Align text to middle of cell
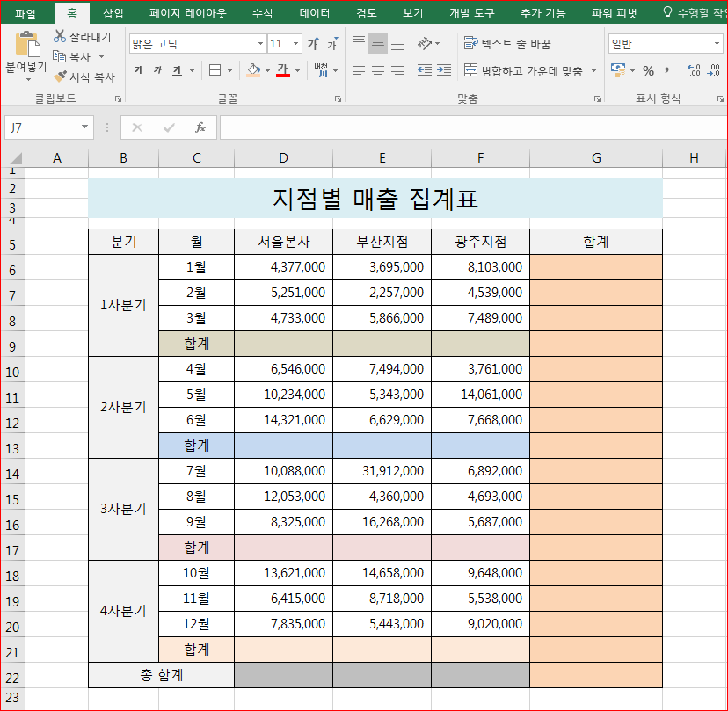The height and width of the screenshot is (711, 728). pyautogui.click(x=378, y=44)
